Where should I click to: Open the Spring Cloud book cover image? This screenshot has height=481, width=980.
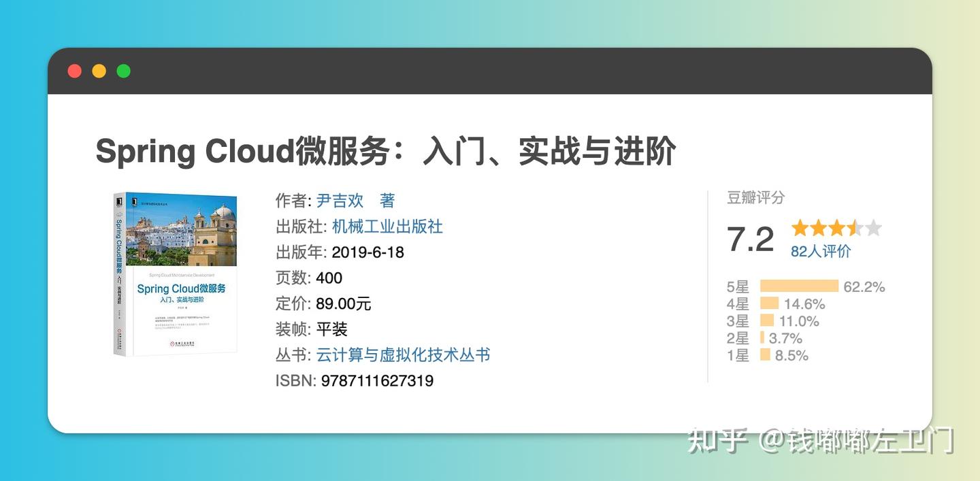[x=176, y=274]
